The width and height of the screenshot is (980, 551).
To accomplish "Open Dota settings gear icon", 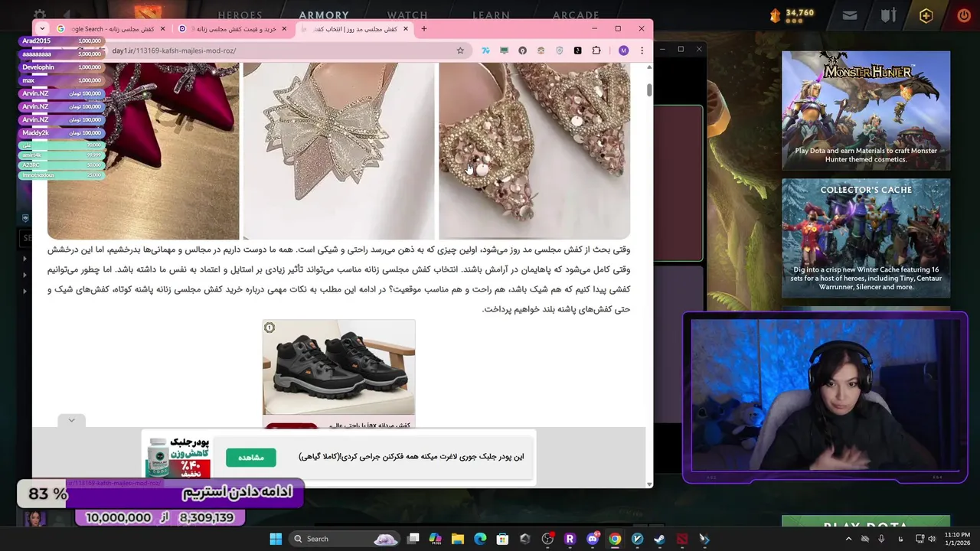I will tap(40, 15).
